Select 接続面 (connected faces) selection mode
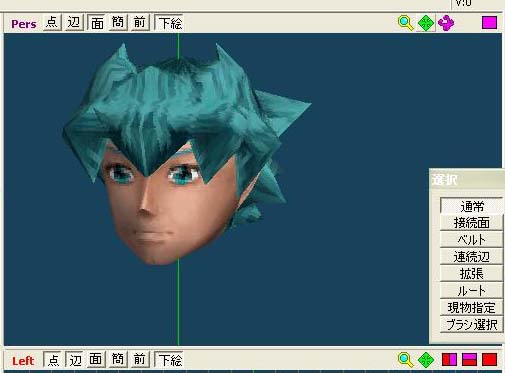Screen dimensions: 505x373 pos(471,223)
